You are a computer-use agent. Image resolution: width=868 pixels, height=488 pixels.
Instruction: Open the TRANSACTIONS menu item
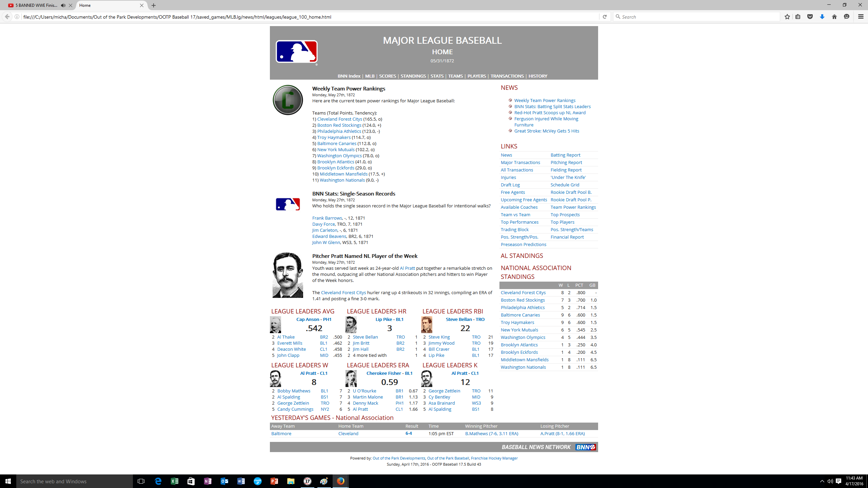pos(507,76)
